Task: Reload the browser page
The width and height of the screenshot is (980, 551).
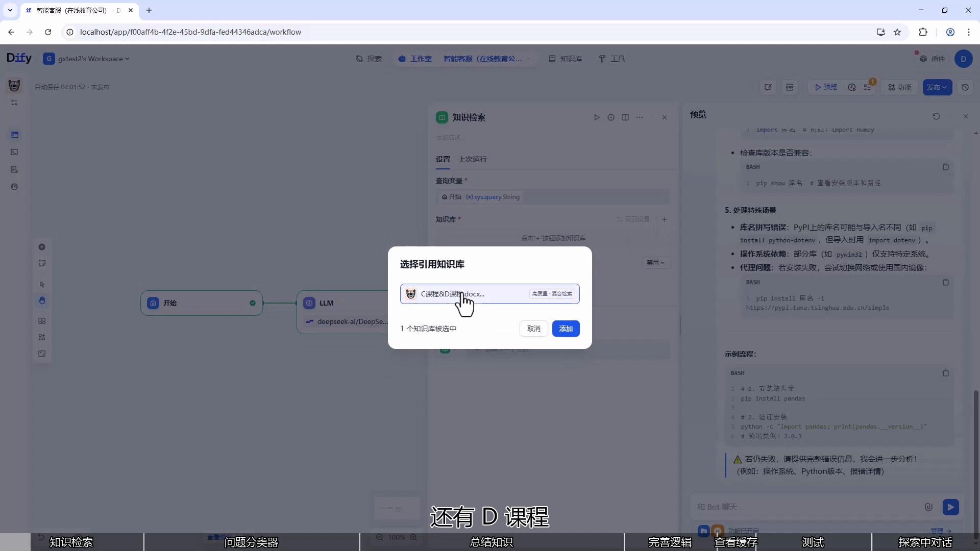Action: (48, 32)
